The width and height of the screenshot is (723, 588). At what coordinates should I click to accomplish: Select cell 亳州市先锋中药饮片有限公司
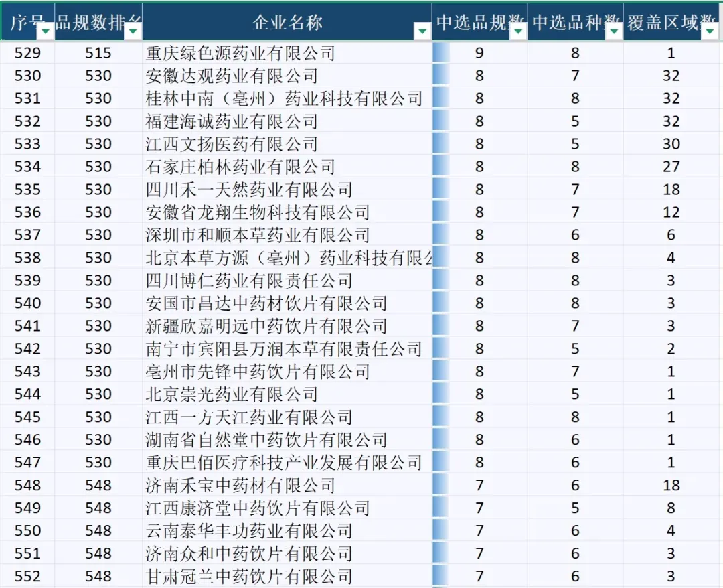tap(287, 371)
